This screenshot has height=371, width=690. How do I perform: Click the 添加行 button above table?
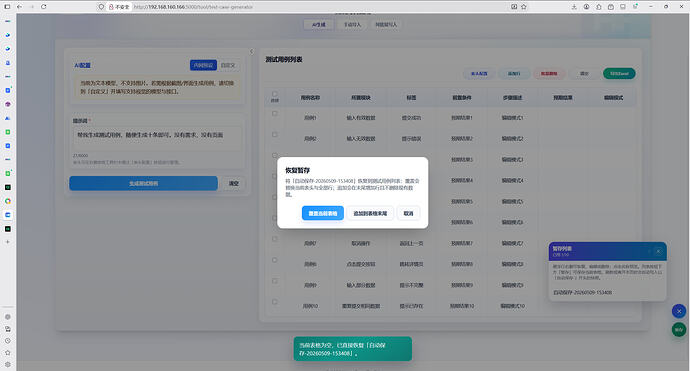(514, 73)
